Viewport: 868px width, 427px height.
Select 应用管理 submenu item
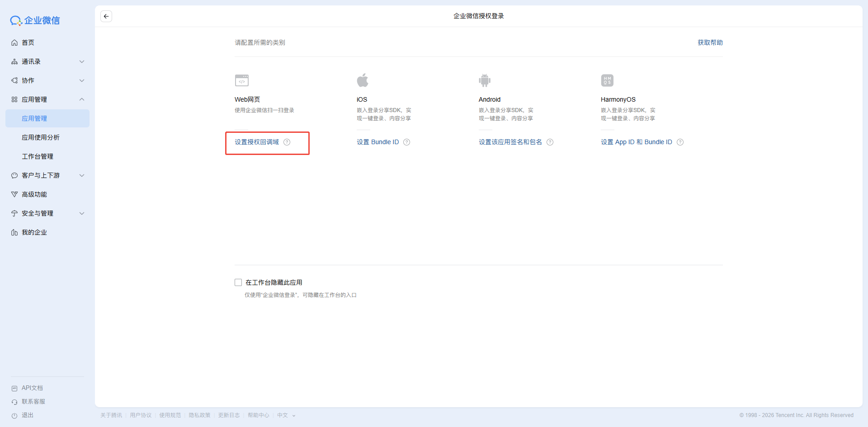(47, 118)
